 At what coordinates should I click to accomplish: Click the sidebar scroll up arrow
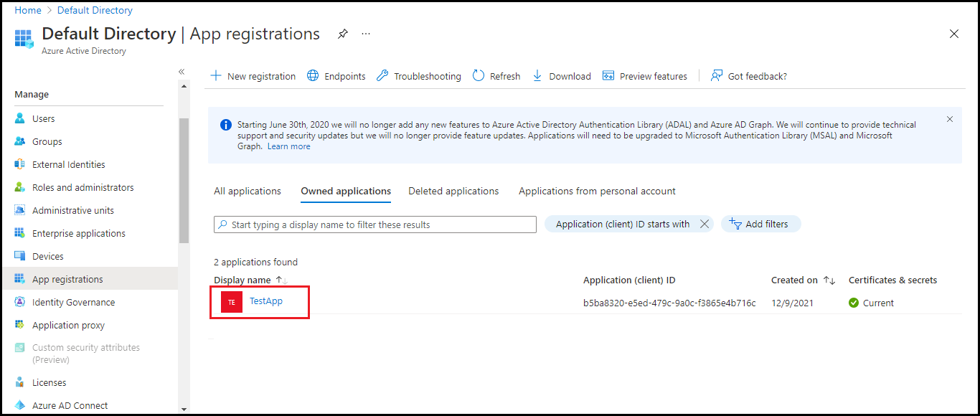click(x=184, y=86)
